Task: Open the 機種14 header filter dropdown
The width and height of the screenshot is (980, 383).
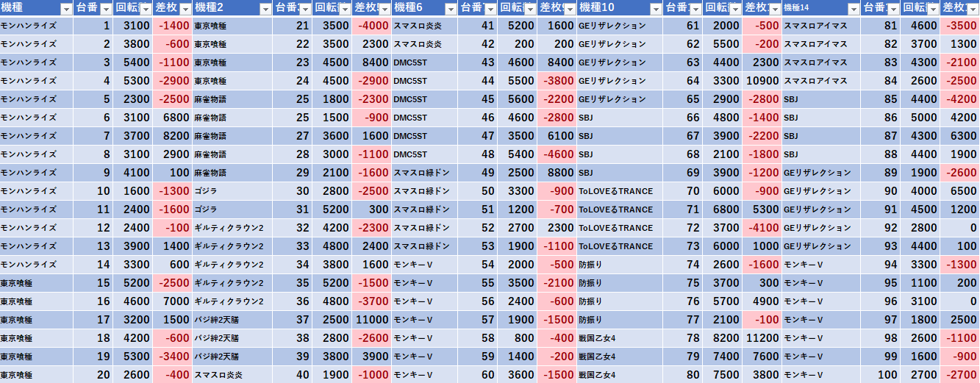Action: click(853, 9)
